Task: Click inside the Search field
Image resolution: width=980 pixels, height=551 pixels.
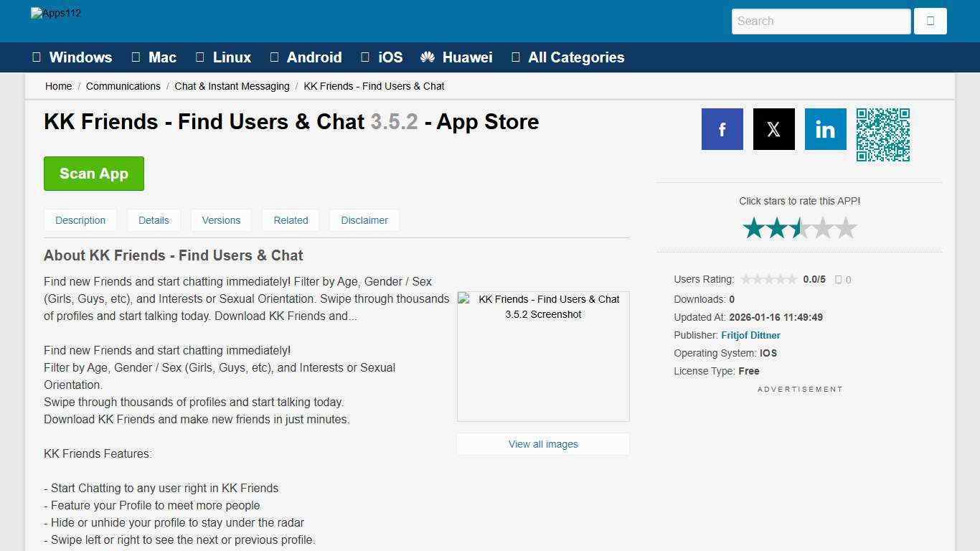Action: [820, 21]
